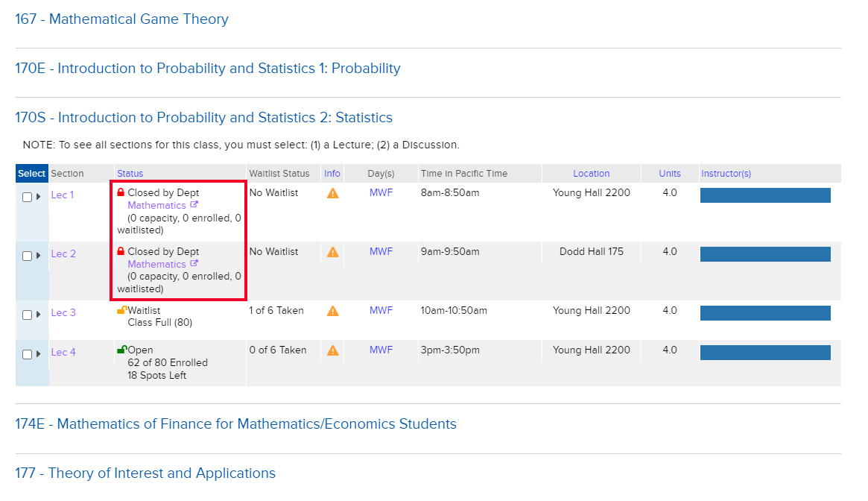Open the Lec 4 section link
Image resolution: width=868 pixels, height=501 pixels.
coord(63,352)
